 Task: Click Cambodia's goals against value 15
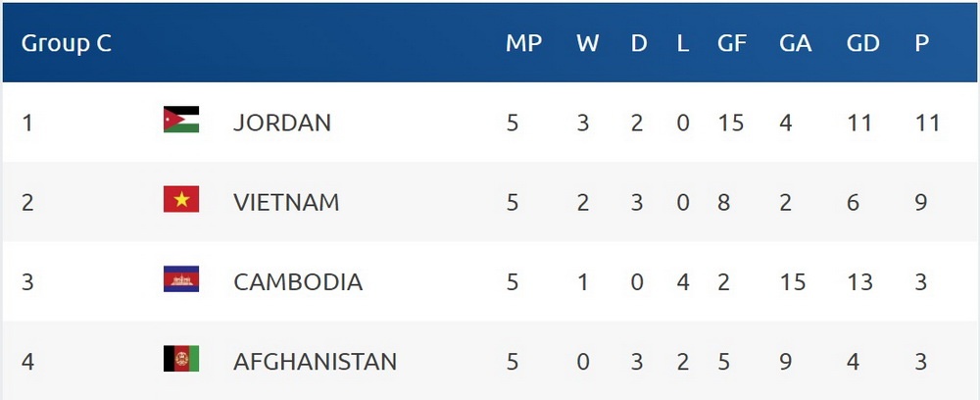792,282
